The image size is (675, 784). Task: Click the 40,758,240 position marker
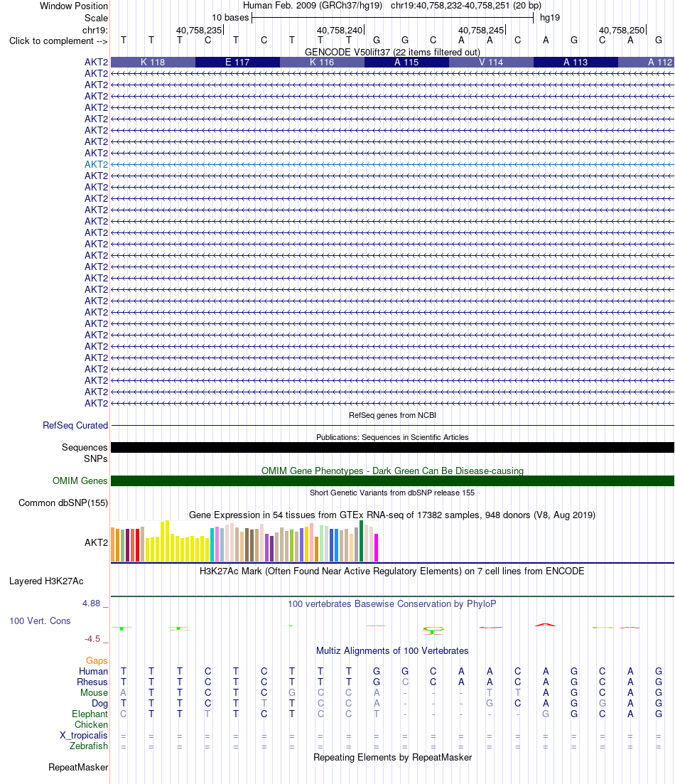pyautogui.click(x=340, y=30)
